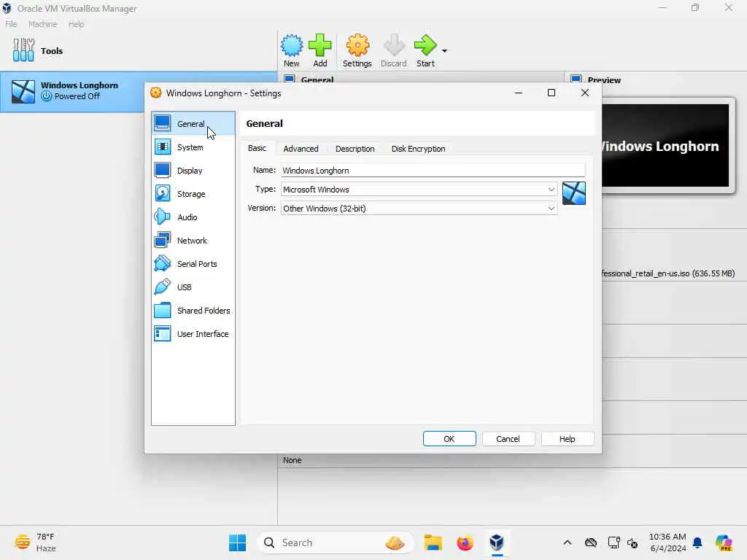Click the OS type icon beside Type field

click(x=574, y=193)
